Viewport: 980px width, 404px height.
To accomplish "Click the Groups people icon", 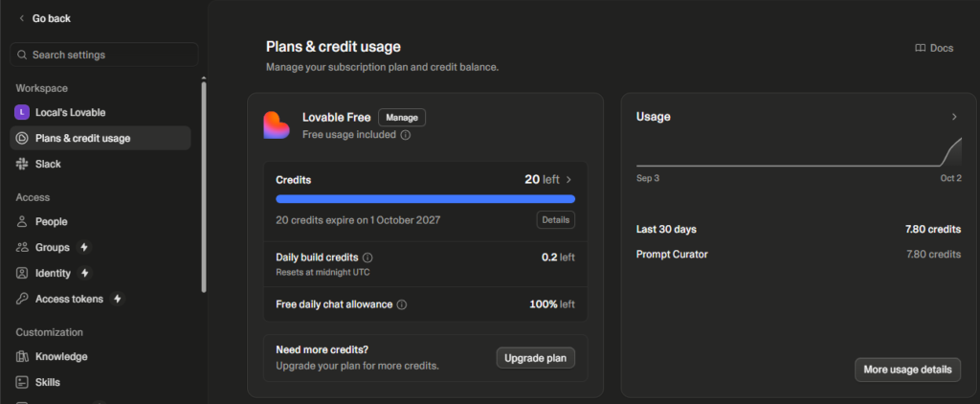I will (x=22, y=248).
